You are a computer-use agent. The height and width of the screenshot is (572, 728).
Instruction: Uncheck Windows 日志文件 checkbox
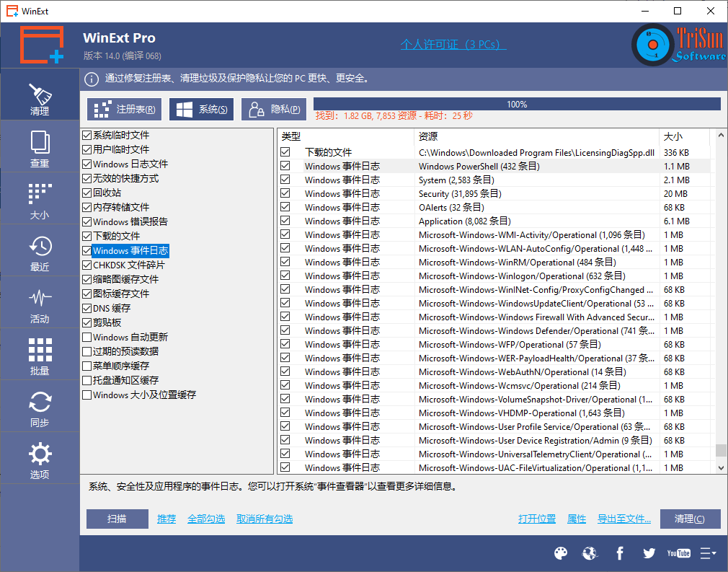coord(86,164)
